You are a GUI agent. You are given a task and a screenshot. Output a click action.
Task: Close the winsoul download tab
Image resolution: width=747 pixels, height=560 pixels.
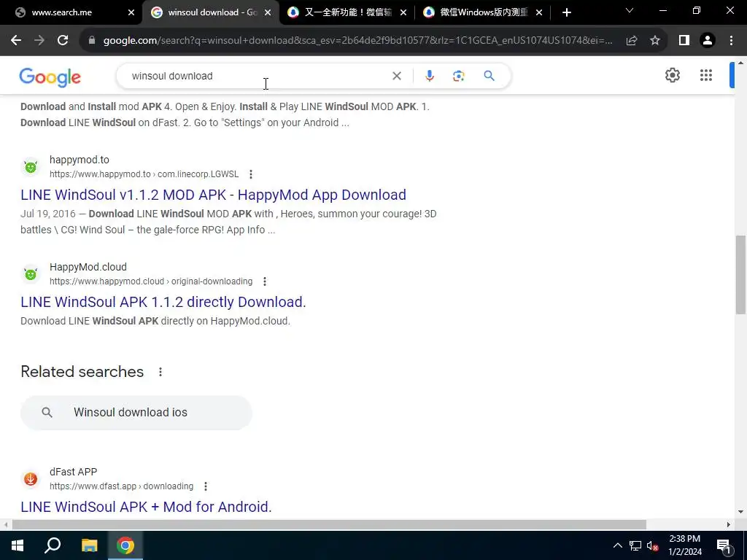268,13
